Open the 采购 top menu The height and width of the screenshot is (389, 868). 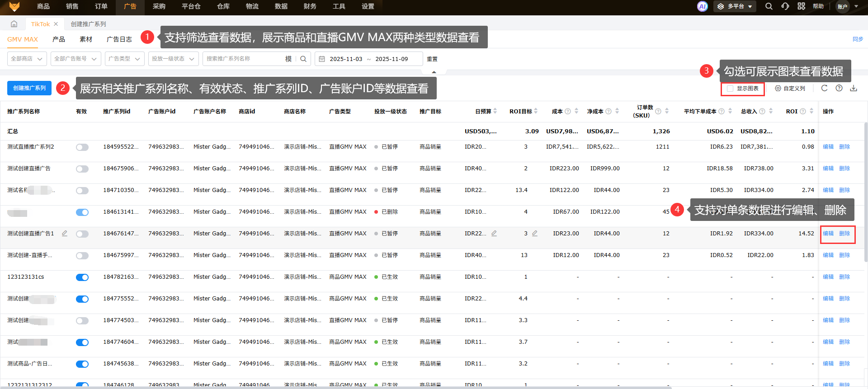click(x=159, y=6)
